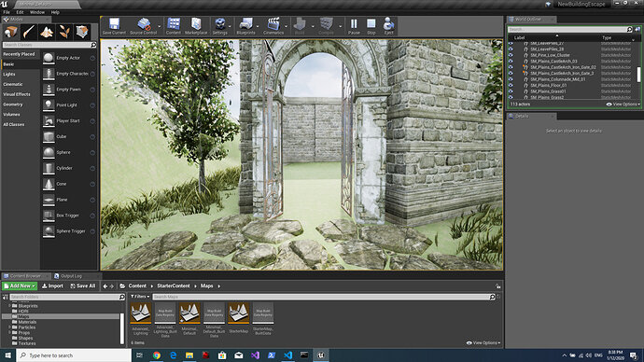Select the Geometry Editing mode cube icon
644x362 pixels.
[x=82, y=32]
